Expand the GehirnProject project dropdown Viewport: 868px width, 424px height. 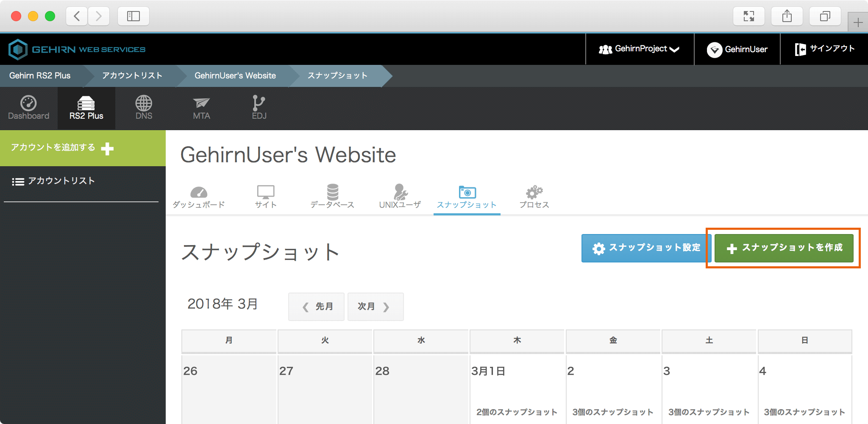coord(639,49)
